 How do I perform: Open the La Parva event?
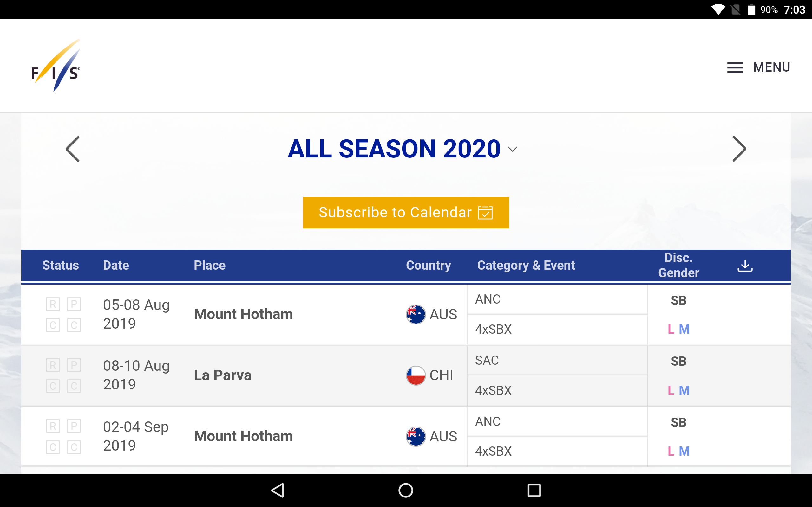pos(222,375)
